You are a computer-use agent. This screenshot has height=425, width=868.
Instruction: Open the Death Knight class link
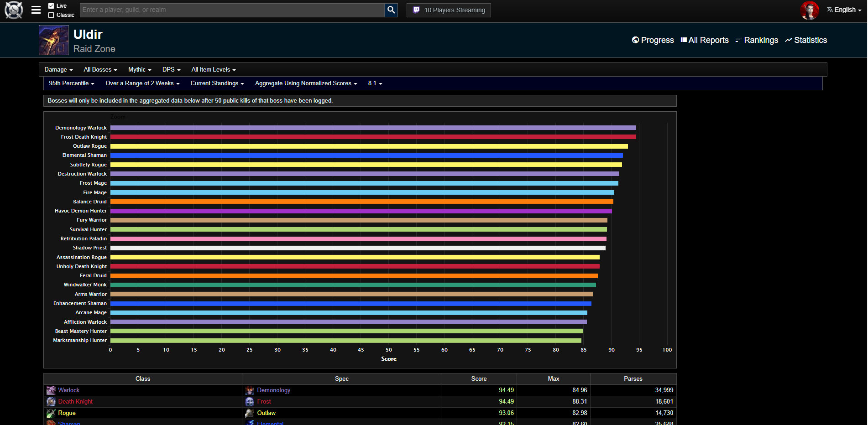[x=75, y=402]
